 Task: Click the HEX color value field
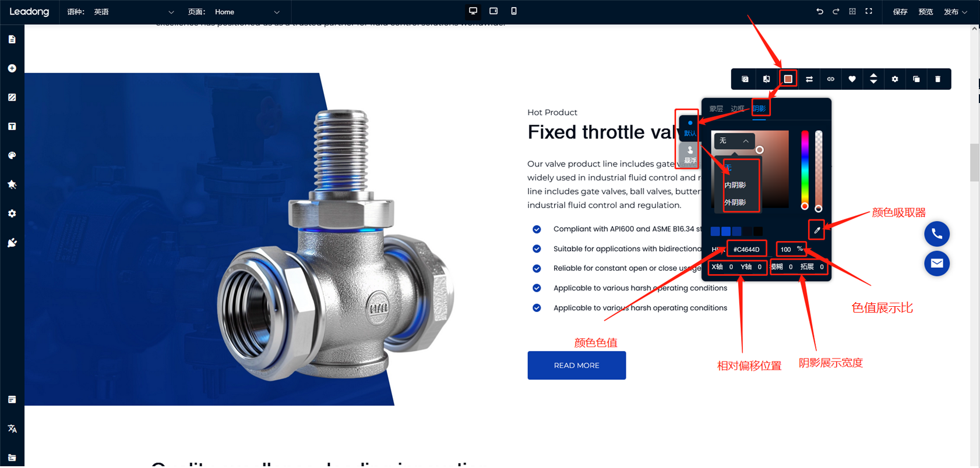[746, 249]
